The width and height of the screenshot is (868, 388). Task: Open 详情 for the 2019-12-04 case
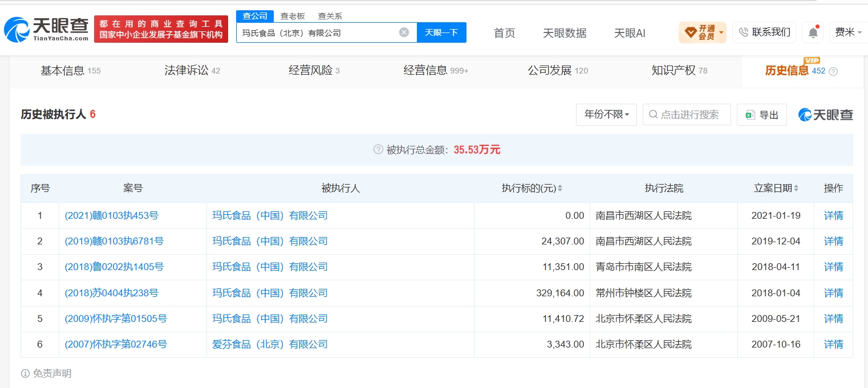coord(833,241)
